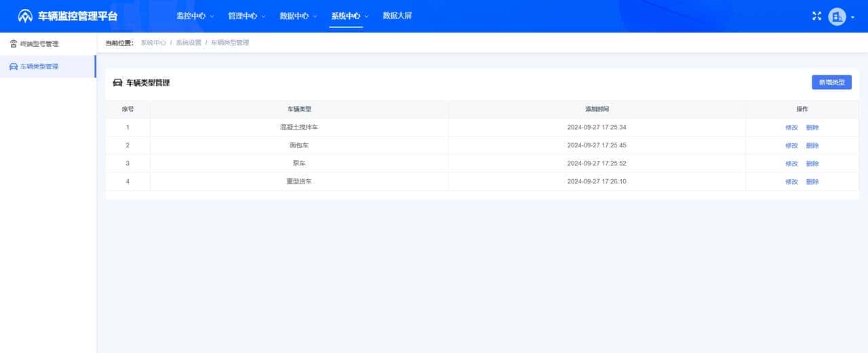
Task: Click 修改 for 混凝土搅拌车 row
Action: click(791, 128)
